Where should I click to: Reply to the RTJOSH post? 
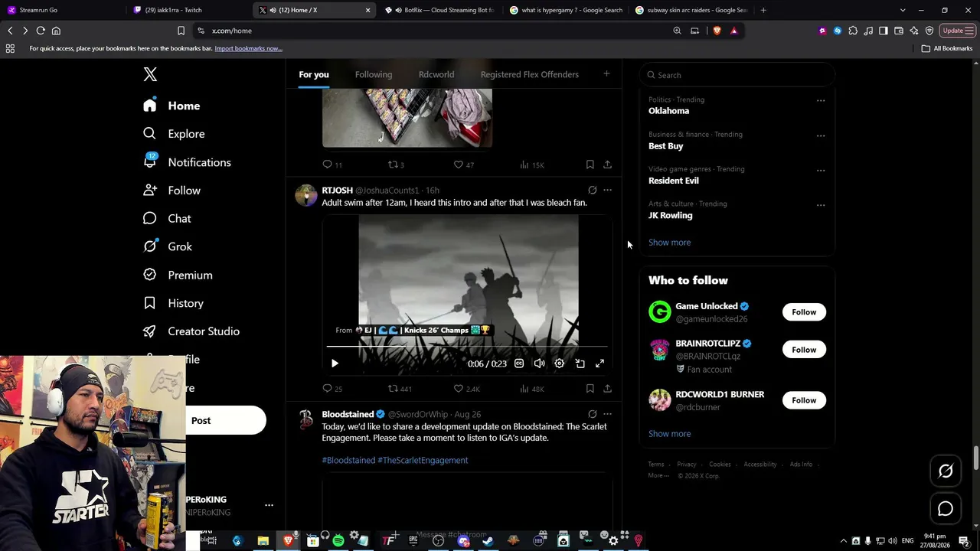tap(332, 389)
